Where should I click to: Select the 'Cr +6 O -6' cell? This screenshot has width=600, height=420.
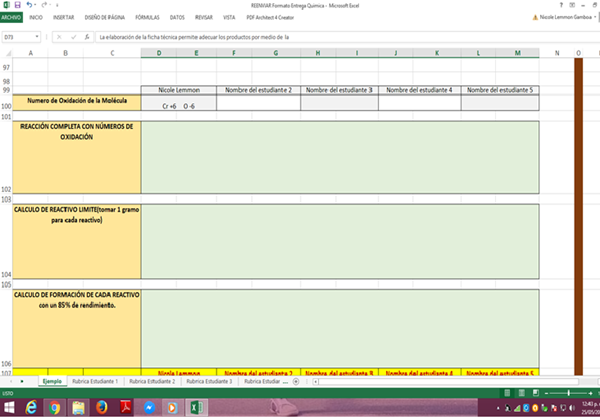(x=179, y=103)
